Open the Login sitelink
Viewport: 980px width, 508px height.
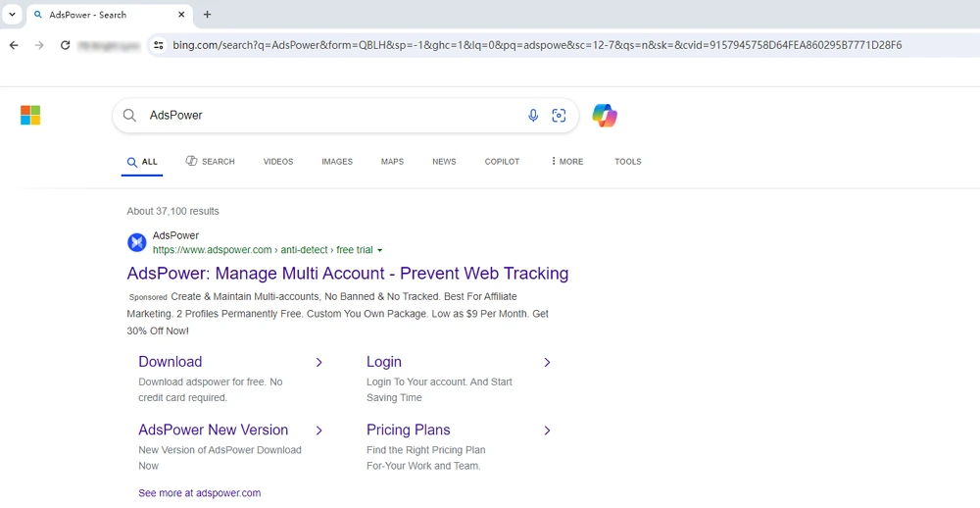[x=384, y=362]
